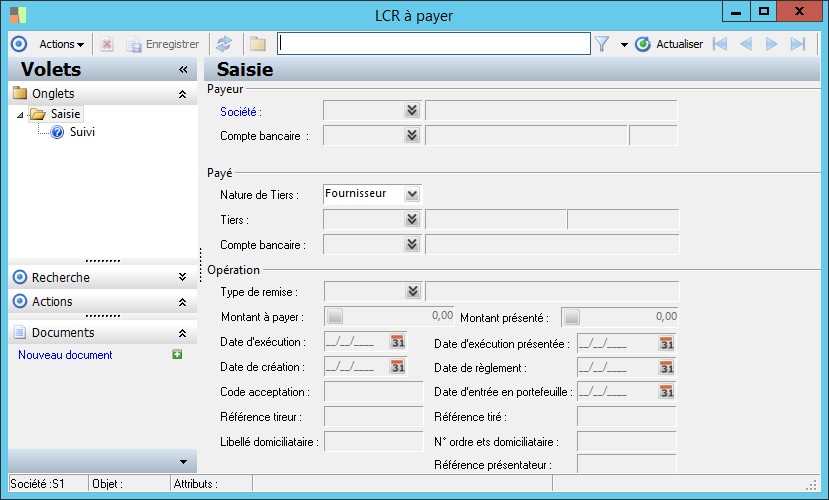Select Saisie in the Onglets tree
The height and width of the screenshot is (500, 829).
click(65, 114)
